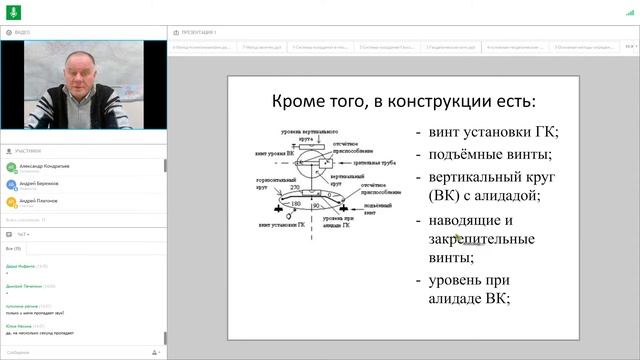The image size is (640, 360).
Task: Click the total participants count line
Action: point(25,220)
